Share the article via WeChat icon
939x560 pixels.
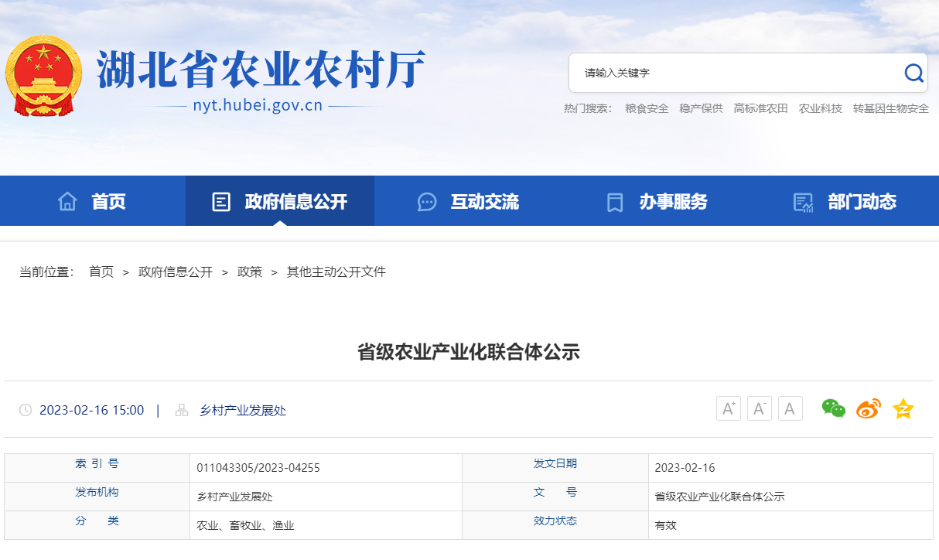coord(833,408)
